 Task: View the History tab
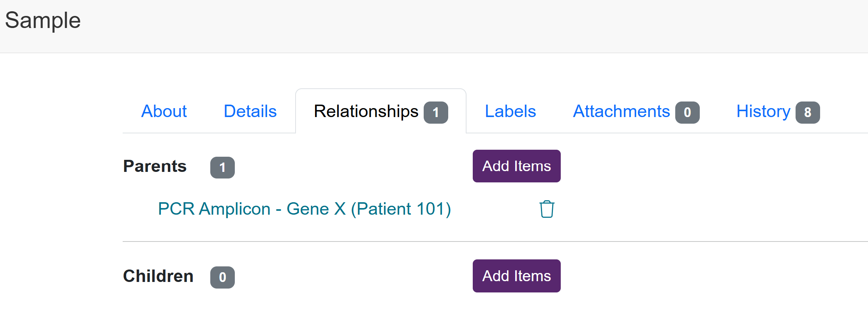click(778, 111)
